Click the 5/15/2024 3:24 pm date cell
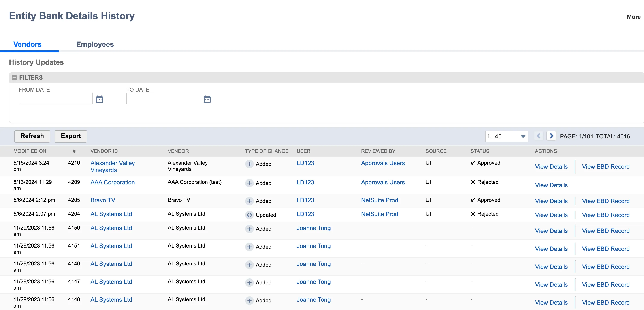The image size is (644, 310). pyautogui.click(x=31, y=166)
